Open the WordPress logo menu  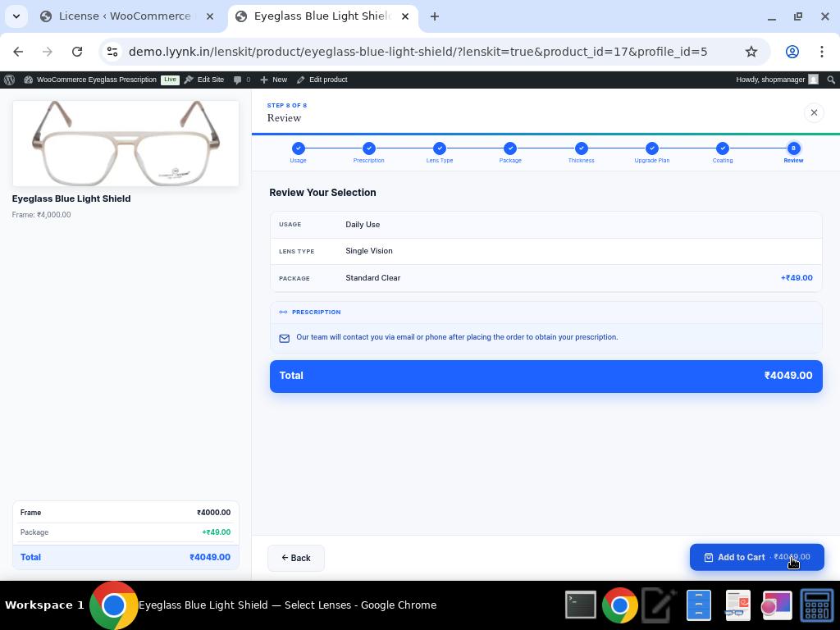pyautogui.click(x=10, y=80)
